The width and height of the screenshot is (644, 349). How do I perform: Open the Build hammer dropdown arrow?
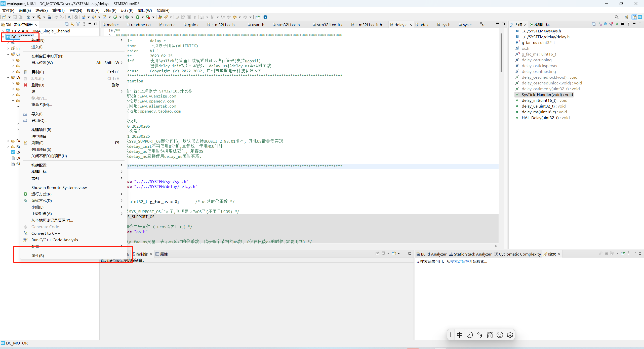[44, 17]
